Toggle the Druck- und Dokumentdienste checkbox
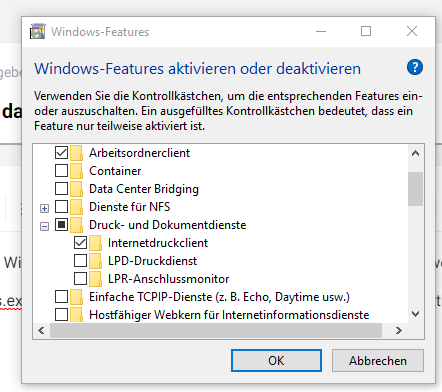Viewport: 442px width, 392px height. 61,225
